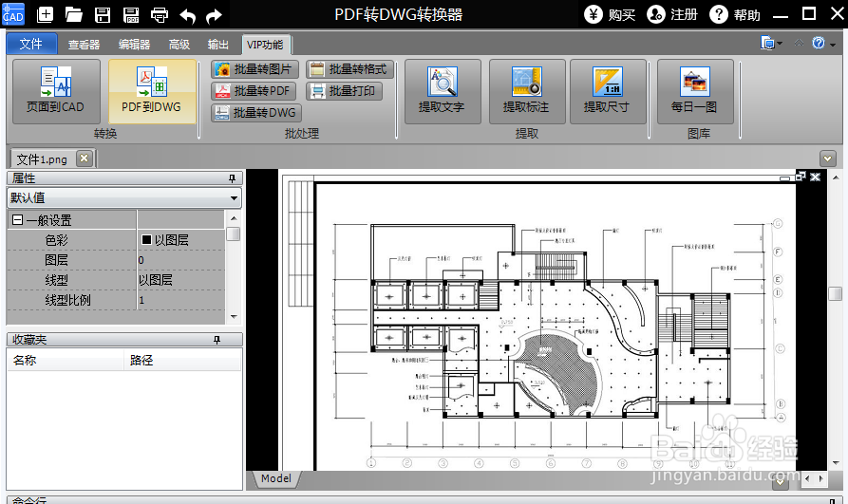Click the drawing vertical scroll up arrow
Viewport: 848px width, 504px height.
pyautogui.click(x=836, y=177)
